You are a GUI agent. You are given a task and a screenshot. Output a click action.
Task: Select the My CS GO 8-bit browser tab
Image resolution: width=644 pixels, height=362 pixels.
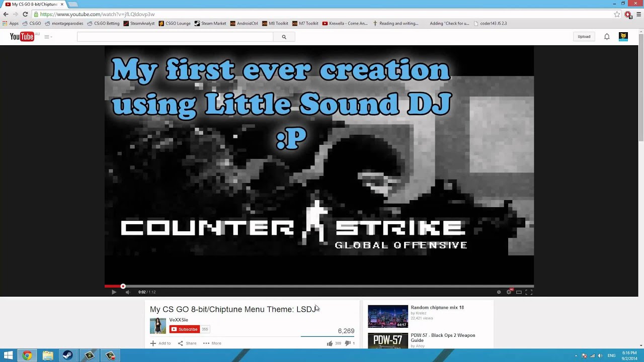click(x=34, y=4)
